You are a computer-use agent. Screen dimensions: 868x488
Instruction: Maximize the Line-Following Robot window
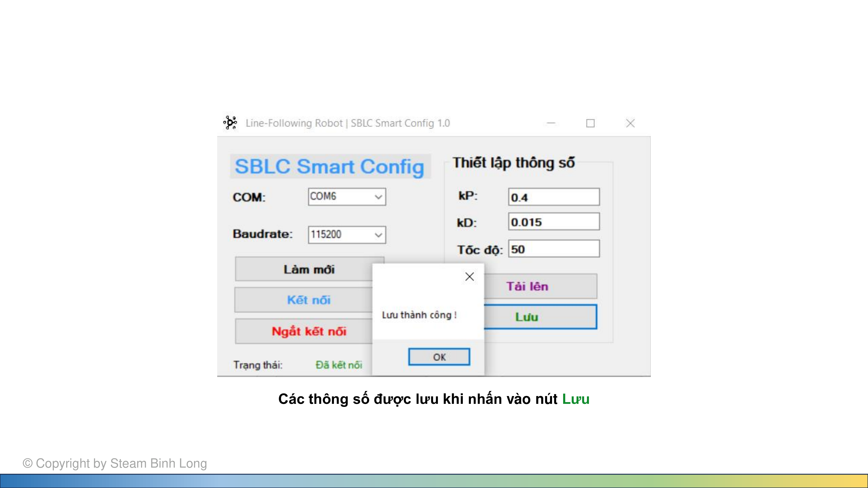(590, 123)
